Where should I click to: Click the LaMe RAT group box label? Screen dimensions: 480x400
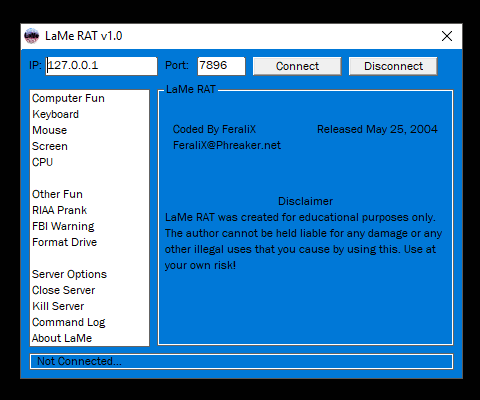(191, 89)
